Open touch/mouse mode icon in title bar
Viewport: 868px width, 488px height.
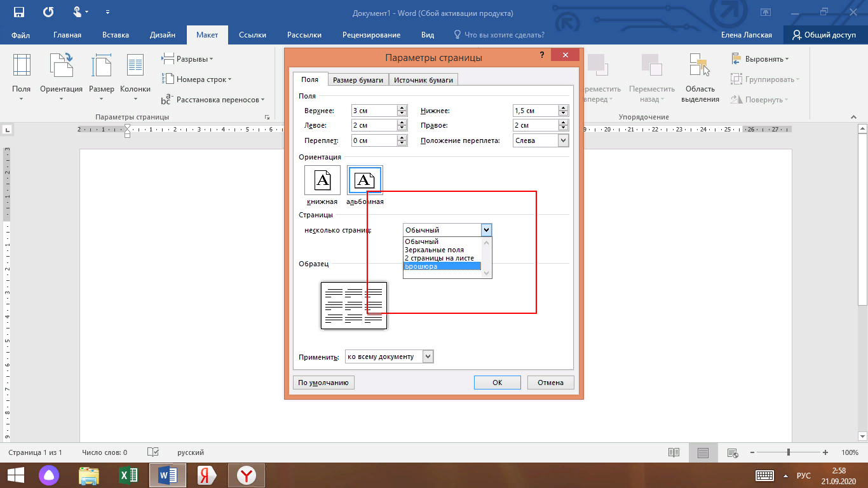tap(78, 12)
